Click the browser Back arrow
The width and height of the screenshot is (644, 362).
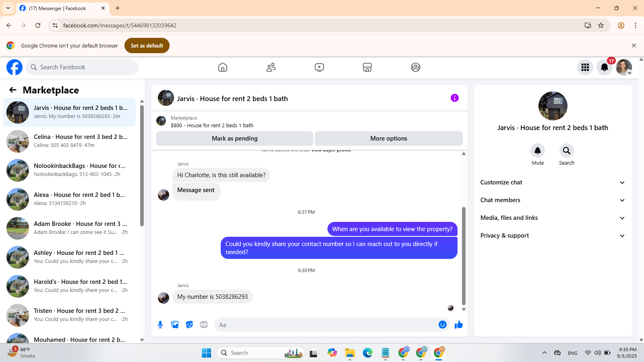(x=9, y=25)
